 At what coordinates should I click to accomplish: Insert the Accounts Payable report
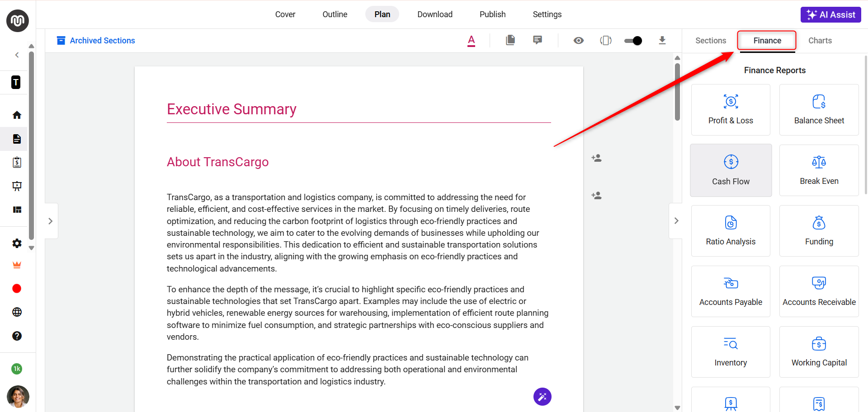pos(731,291)
